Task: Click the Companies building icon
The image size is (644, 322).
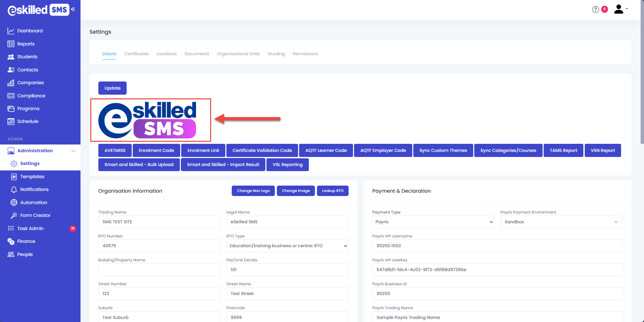Action: click(x=11, y=83)
